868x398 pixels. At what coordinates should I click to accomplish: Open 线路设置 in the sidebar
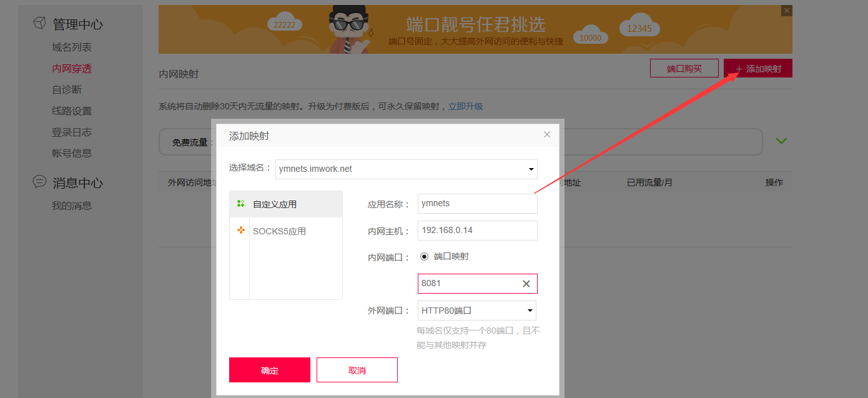coord(72,111)
